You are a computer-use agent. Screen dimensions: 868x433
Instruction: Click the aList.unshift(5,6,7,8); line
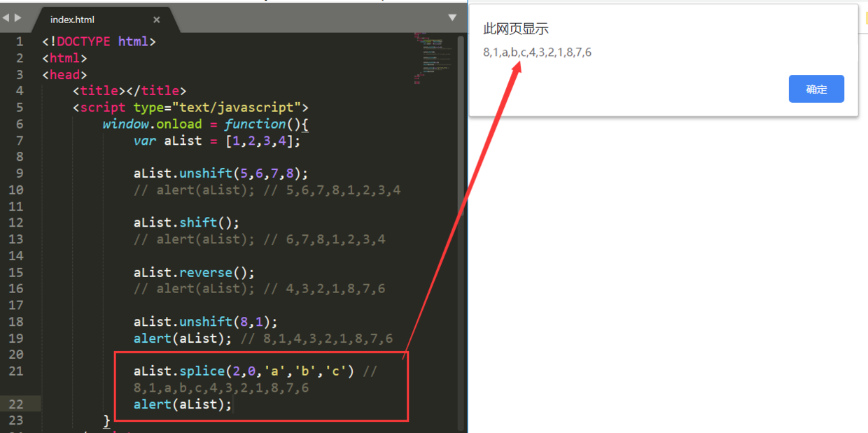coord(221,173)
